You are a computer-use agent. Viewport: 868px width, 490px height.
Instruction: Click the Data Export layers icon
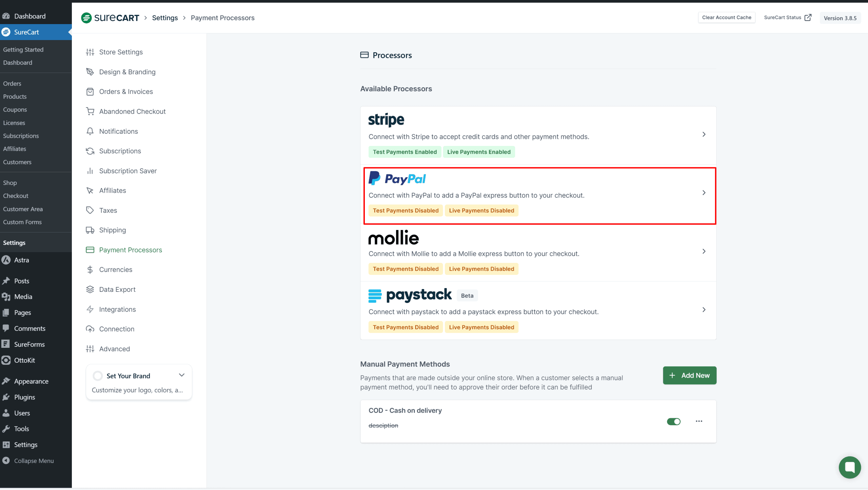90,289
